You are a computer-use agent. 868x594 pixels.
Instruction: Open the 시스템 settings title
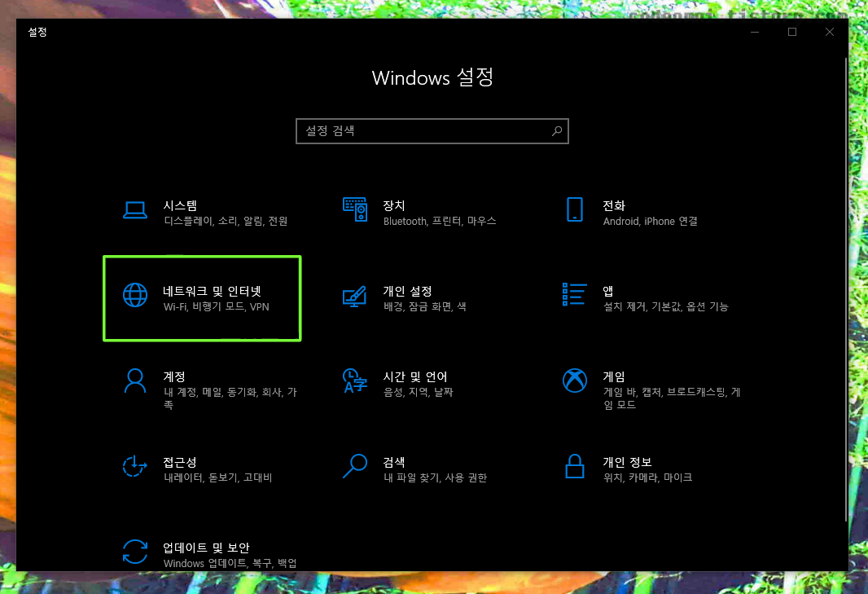click(180, 205)
